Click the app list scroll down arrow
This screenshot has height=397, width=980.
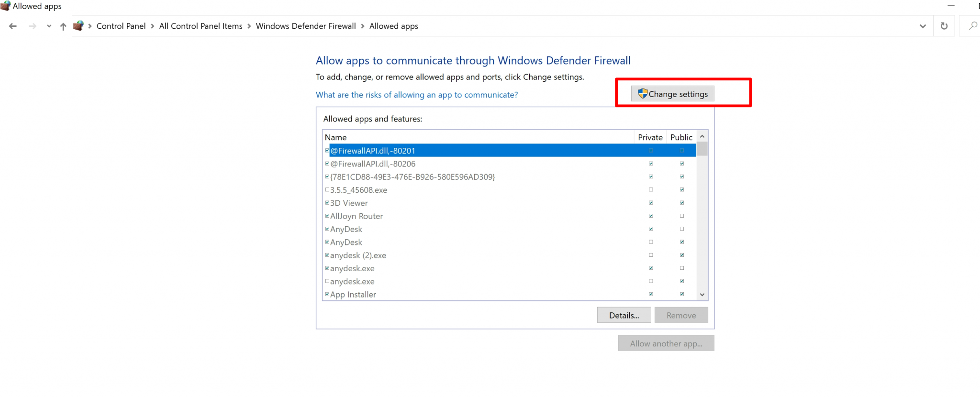pyautogui.click(x=702, y=295)
